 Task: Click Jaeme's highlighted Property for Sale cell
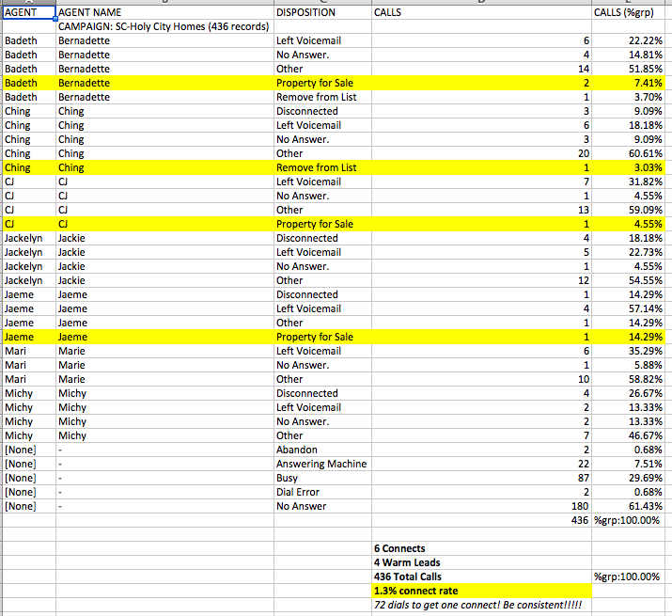pos(322,338)
